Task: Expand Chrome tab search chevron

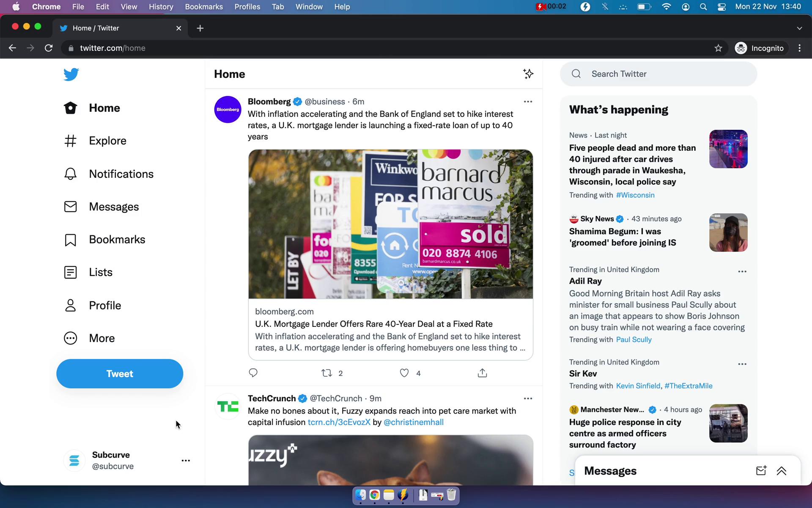Action: (x=799, y=28)
